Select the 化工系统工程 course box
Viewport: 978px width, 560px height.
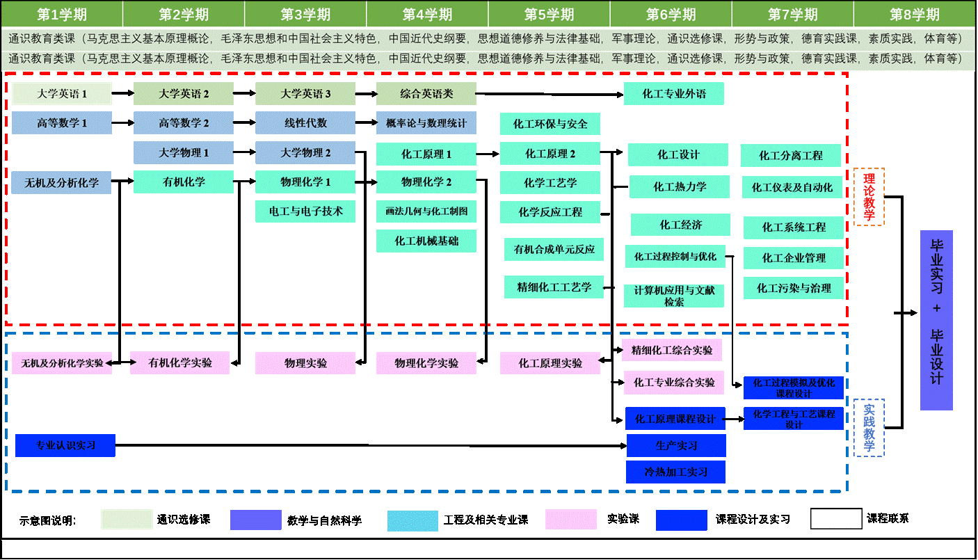tap(794, 227)
